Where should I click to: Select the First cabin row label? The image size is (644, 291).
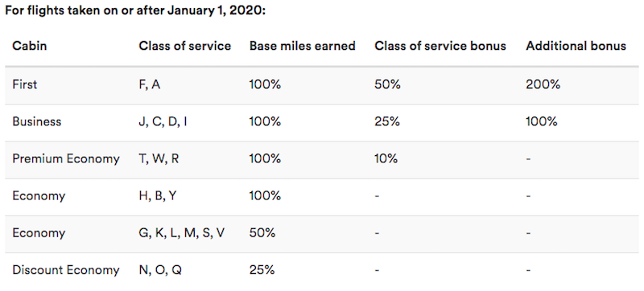(25, 84)
